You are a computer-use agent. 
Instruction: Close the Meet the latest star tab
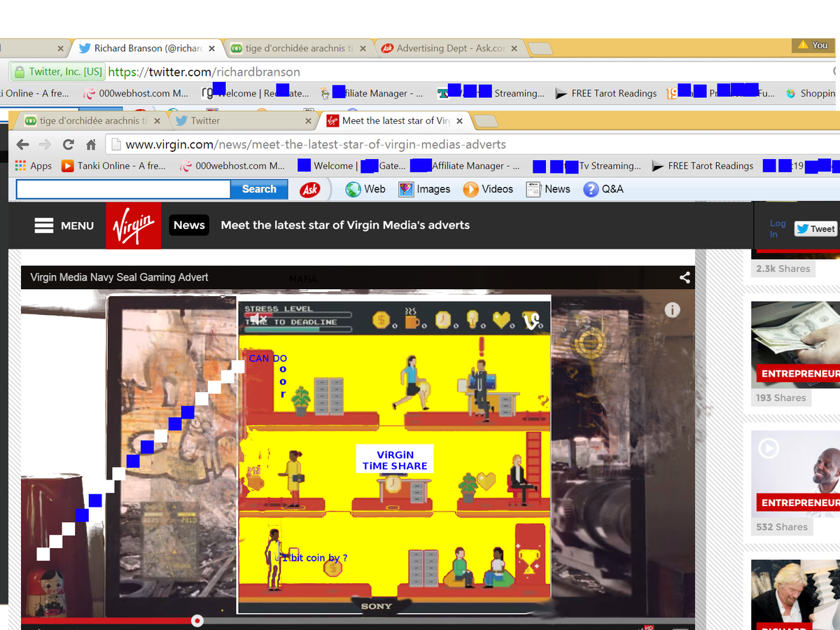(459, 121)
